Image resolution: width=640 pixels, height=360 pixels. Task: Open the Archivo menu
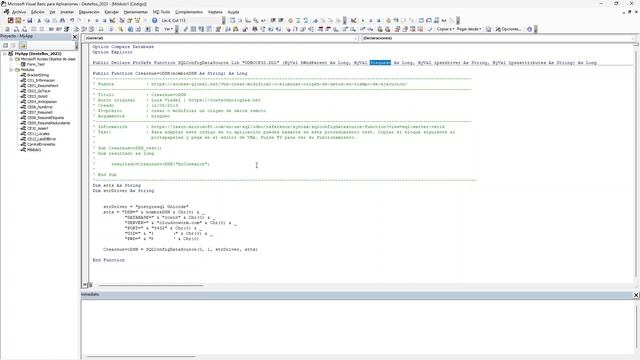tap(18, 12)
